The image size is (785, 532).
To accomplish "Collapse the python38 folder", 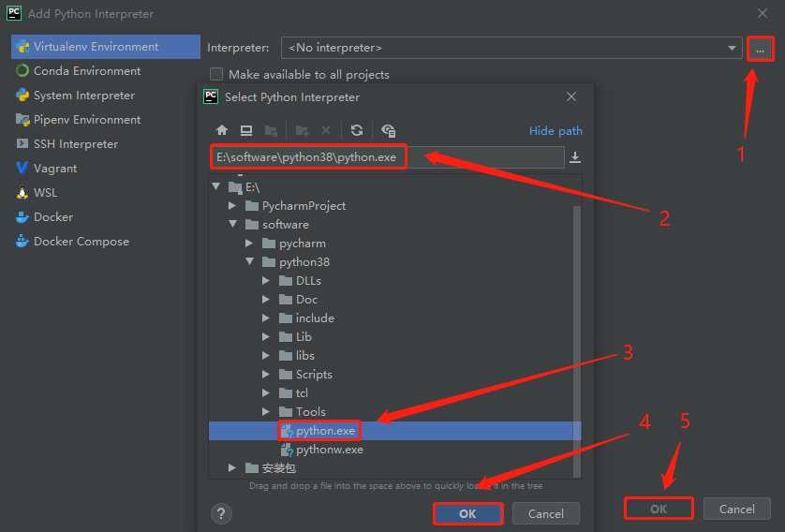I will tap(250, 261).
